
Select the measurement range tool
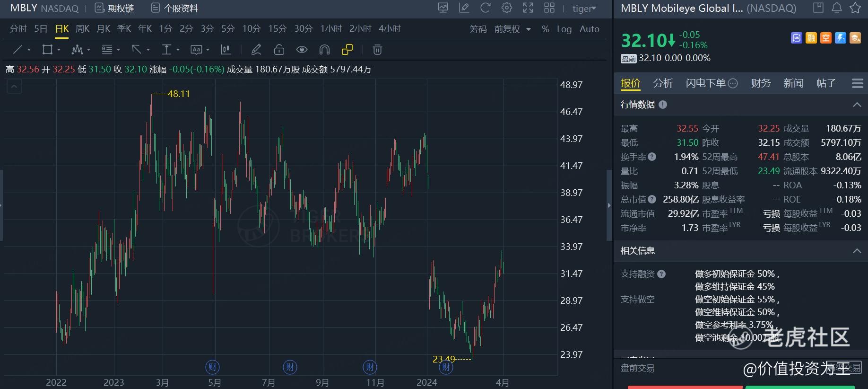(x=166, y=49)
